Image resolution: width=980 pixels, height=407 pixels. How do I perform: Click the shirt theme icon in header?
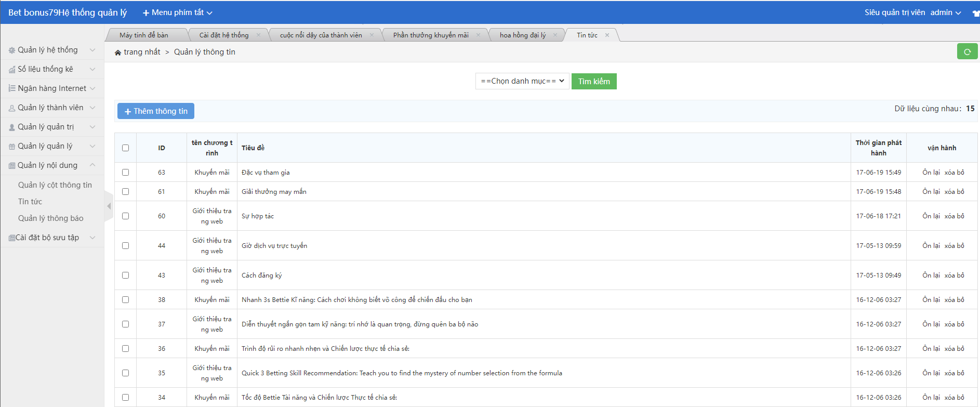pyautogui.click(x=975, y=13)
